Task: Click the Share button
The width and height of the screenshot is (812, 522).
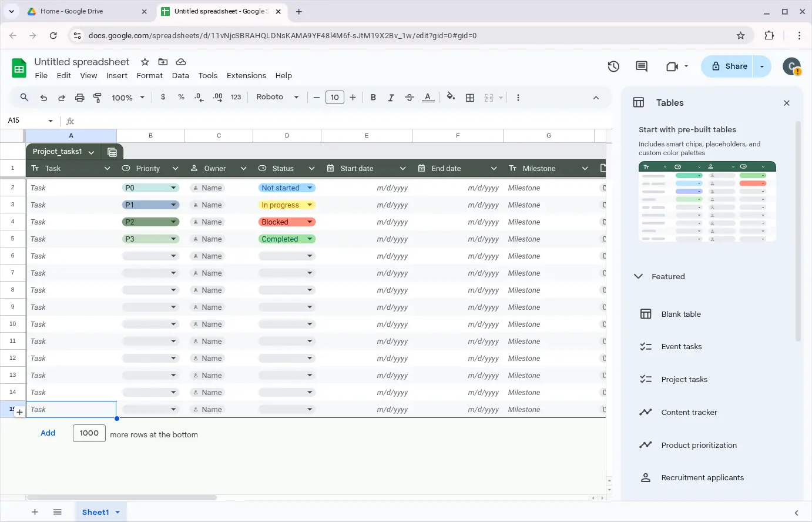Action: pyautogui.click(x=729, y=66)
